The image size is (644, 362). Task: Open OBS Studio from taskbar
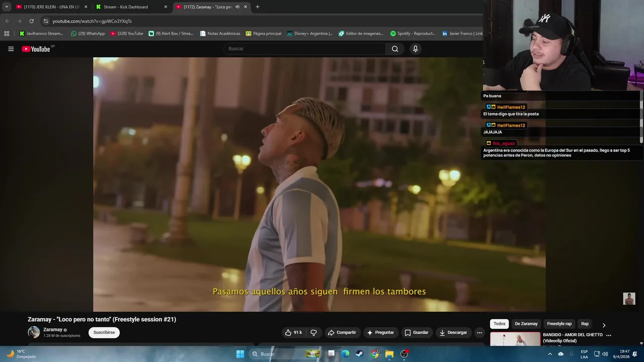pyautogui.click(x=404, y=354)
